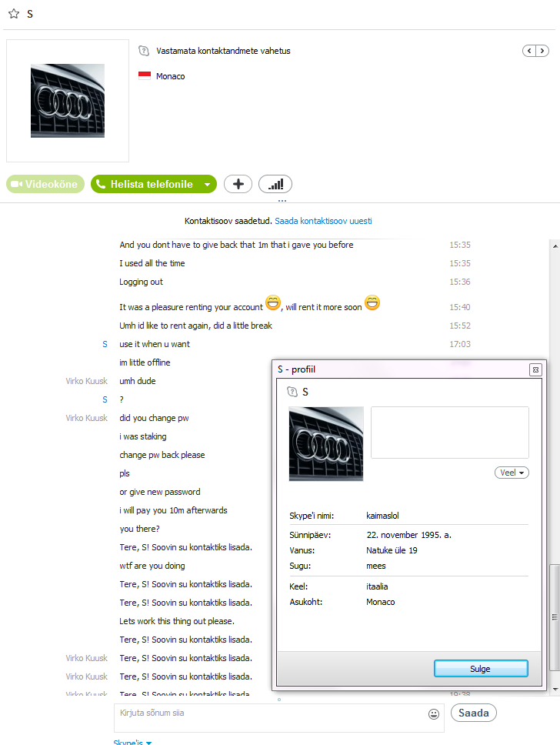
Task: Click the next arrow in the header stepper
Action: (542, 51)
